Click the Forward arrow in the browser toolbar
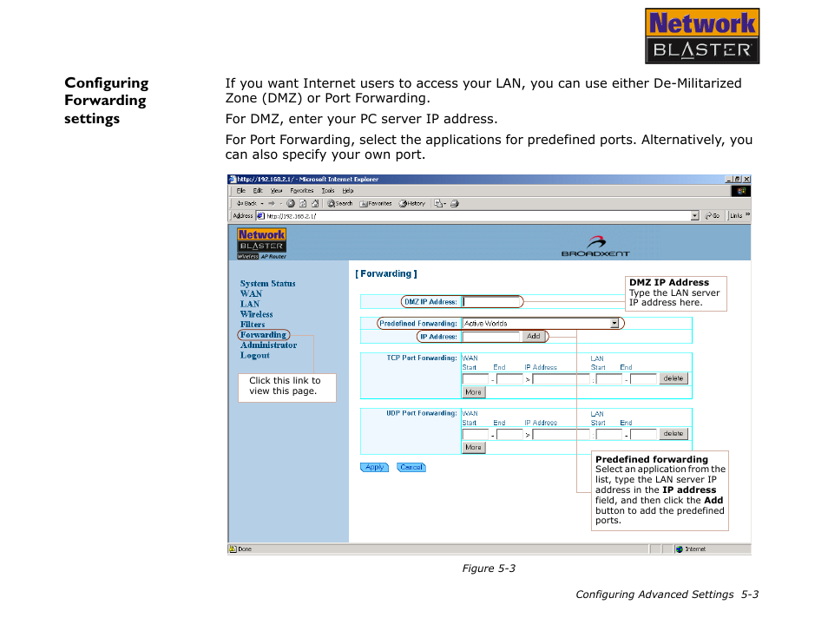The image size is (828, 644). pyautogui.click(x=272, y=203)
